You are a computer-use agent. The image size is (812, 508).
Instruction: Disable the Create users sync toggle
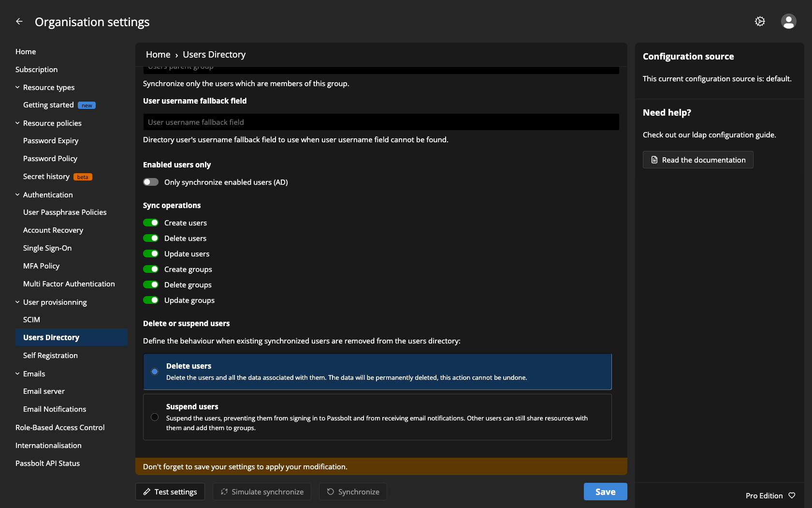[151, 223]
